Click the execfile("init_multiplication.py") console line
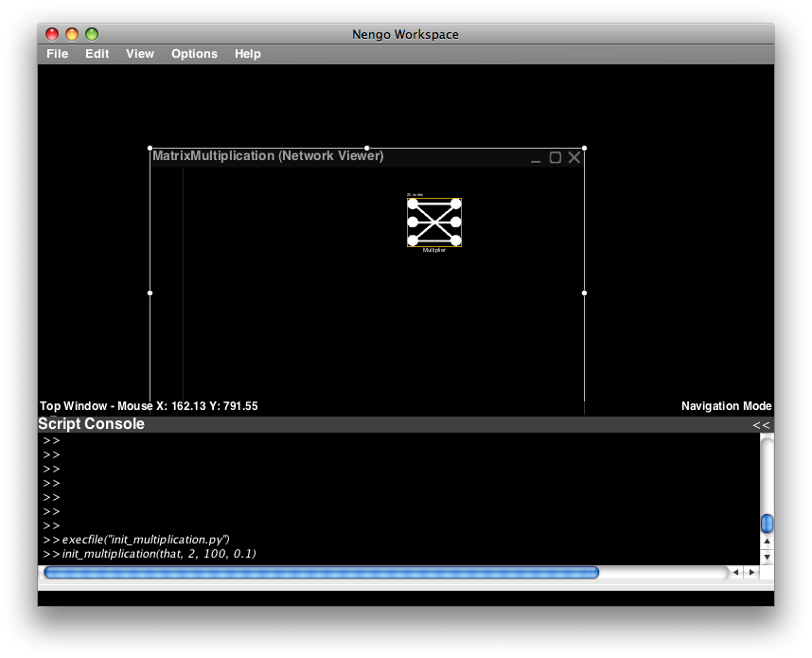The height and width of the screenshot is (658, 812). (146, 540)
